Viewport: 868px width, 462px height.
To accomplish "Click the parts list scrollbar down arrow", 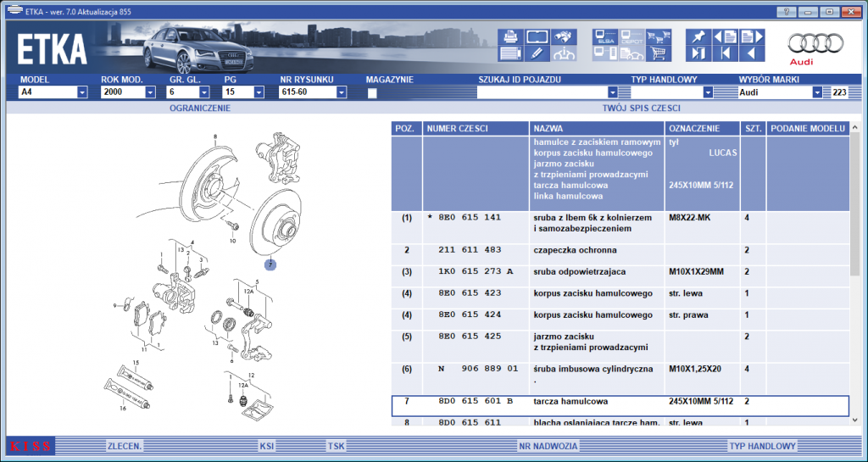I will (x=856, y=420).
